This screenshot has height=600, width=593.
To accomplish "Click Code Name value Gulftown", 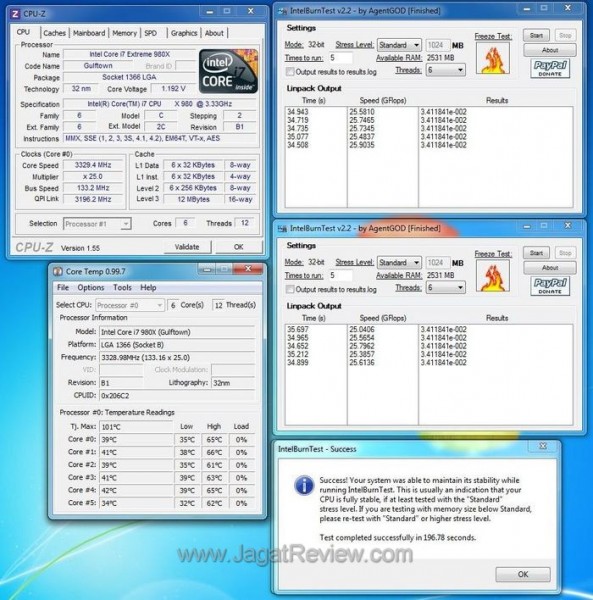I will coord(98,66).
